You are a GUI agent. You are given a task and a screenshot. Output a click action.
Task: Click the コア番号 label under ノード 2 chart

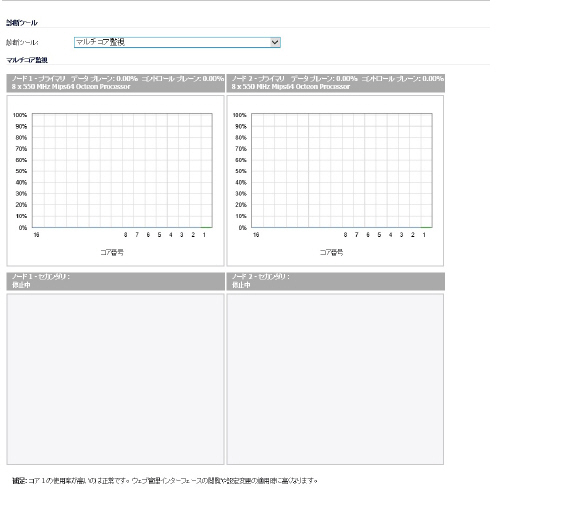coord(331,252)
